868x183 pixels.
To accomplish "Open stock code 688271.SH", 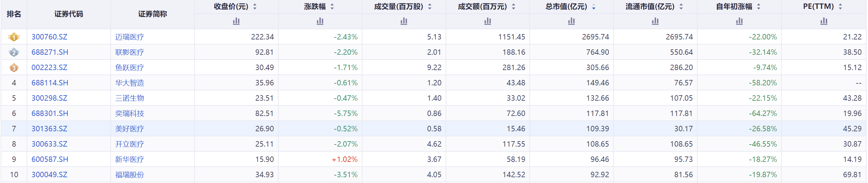I will 50,52.
